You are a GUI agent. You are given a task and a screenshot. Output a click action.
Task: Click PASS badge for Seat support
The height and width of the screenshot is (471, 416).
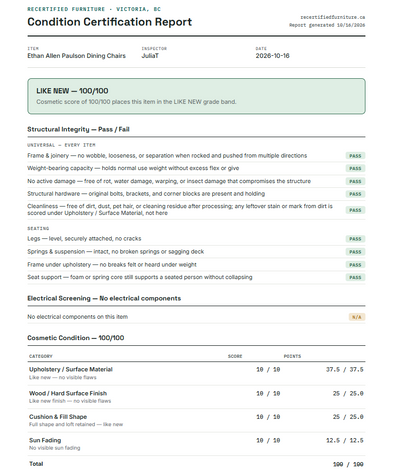(x=355, y=277)
